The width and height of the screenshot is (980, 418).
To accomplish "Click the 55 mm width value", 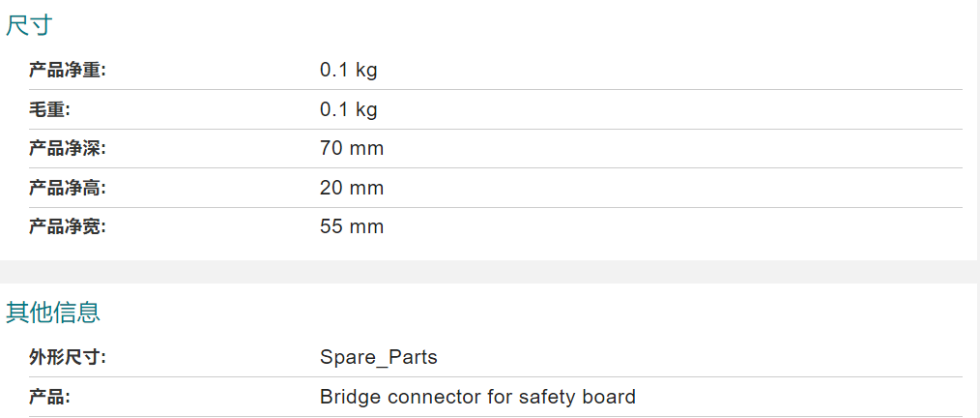I will 352,226.
